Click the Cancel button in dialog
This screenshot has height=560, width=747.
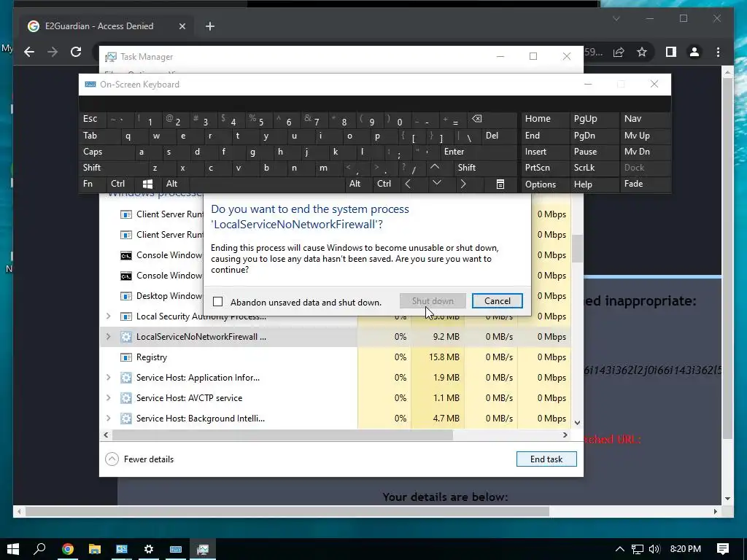pos(497,301)
